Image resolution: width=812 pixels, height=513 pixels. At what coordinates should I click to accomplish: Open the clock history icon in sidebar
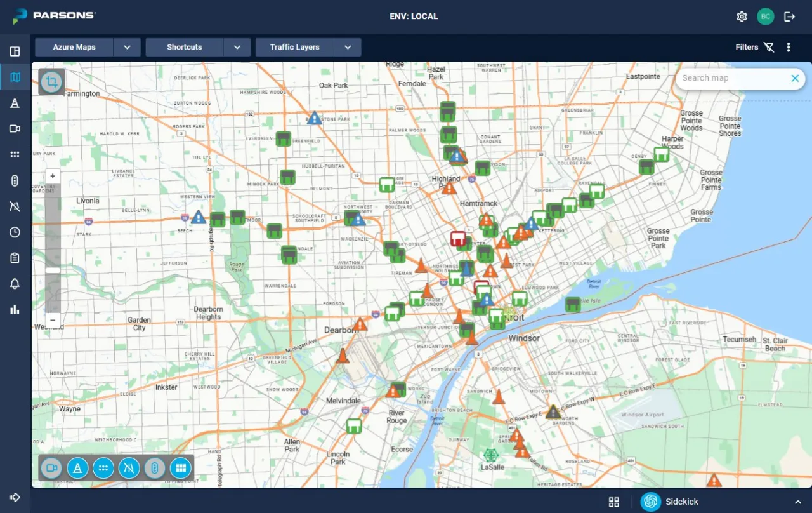click(x=15, y=232)
